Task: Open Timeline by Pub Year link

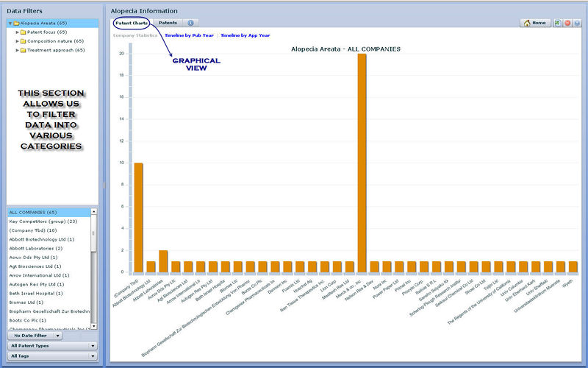Action: [x=189, y=35]
